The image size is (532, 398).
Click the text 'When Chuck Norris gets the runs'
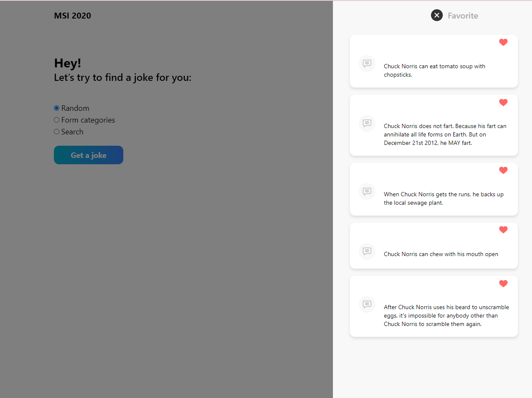pyautogui.click(x=427, y=194)
